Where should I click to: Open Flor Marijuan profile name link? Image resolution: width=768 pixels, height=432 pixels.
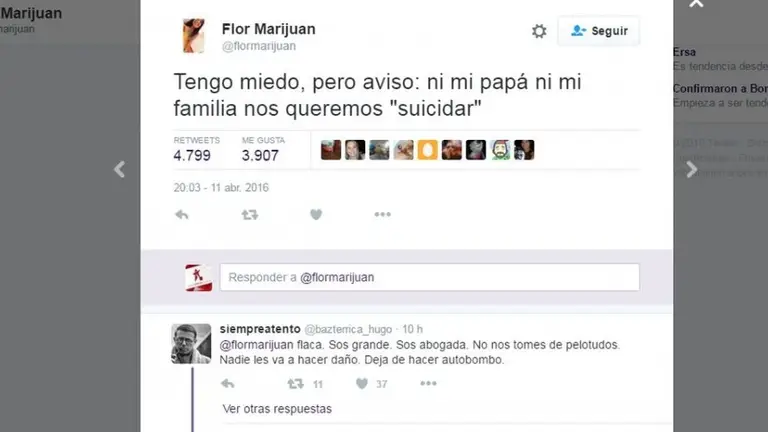pos(268,29)
